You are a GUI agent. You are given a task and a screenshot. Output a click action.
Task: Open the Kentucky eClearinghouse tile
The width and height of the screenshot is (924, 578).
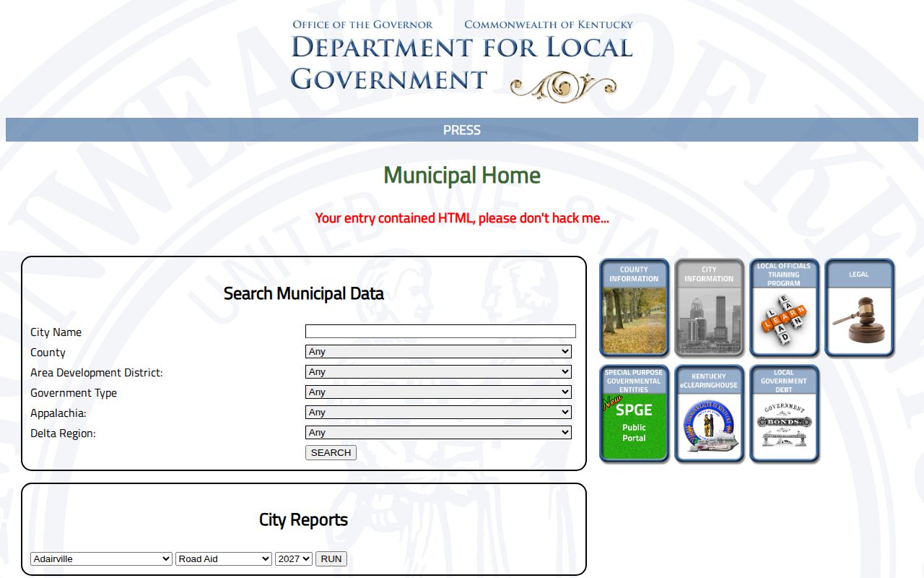click(x=709, y=413)
